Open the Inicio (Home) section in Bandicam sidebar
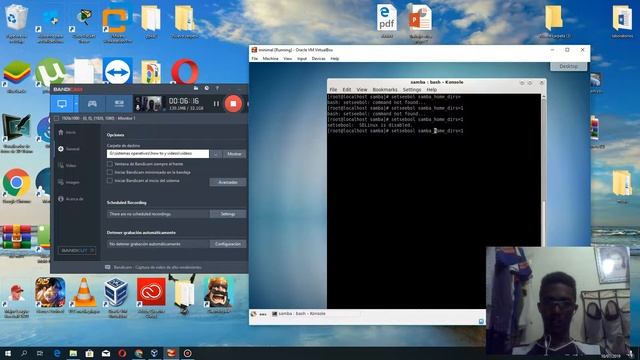The image size is (640, 360). tap(67, 132)
